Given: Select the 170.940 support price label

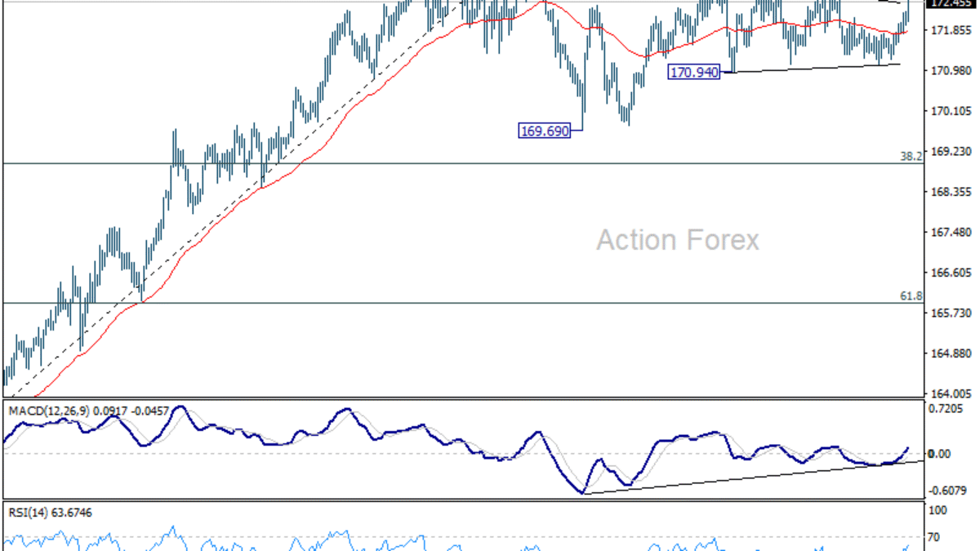Looking at the screenshot, I should 694,73.
